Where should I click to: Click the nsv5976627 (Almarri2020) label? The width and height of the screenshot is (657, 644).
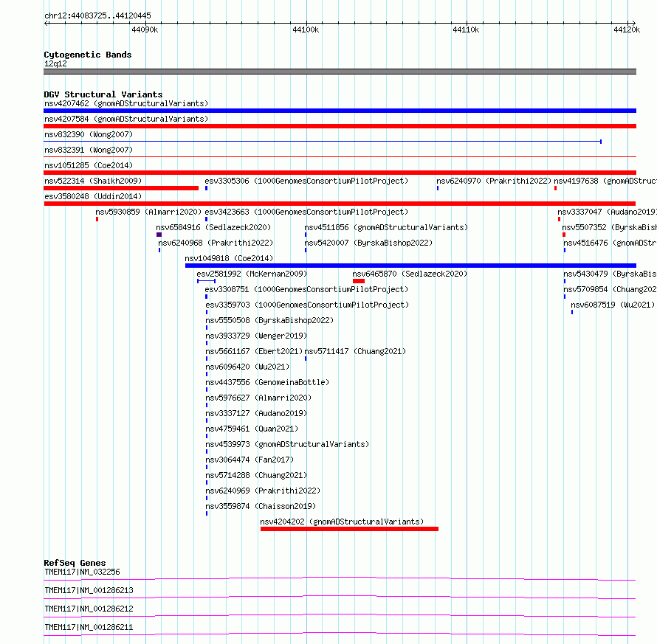[258, 398]
